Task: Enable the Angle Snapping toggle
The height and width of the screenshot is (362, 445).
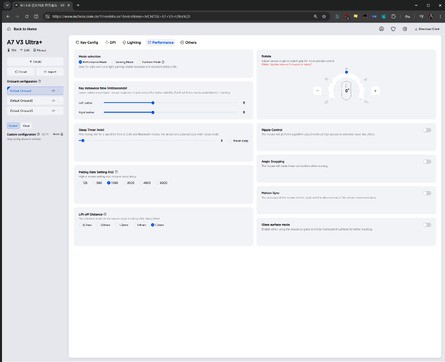Action: pos(427,162)
